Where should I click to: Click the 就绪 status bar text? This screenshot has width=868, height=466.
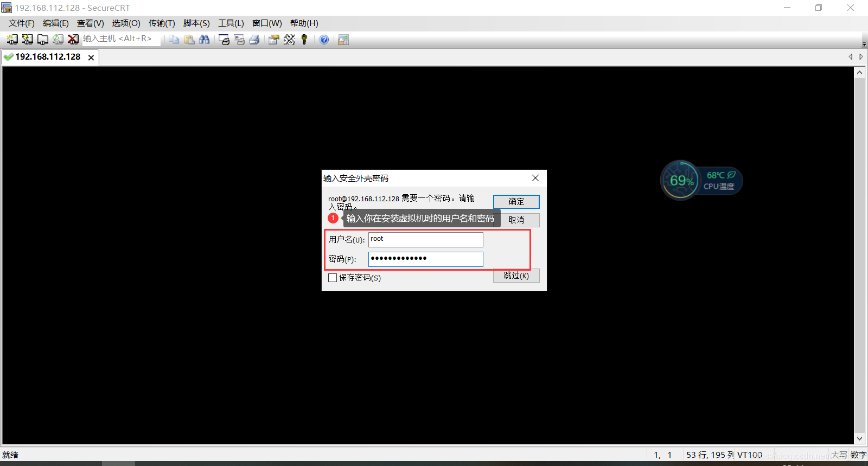[10, 455]
